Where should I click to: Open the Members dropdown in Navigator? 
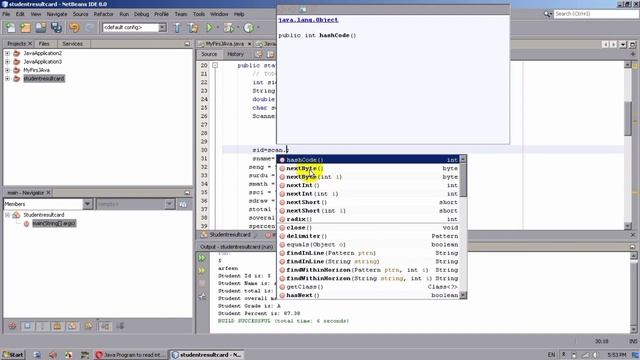[87, 204]
